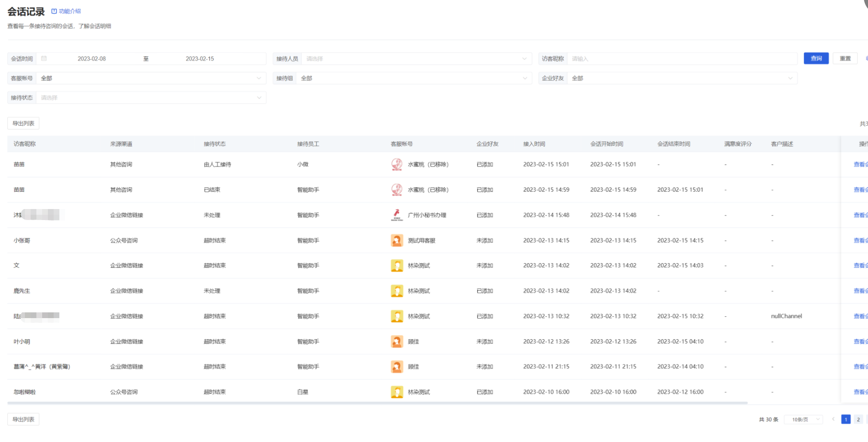Go to previous page using the arrow

[x=833, y=419]
